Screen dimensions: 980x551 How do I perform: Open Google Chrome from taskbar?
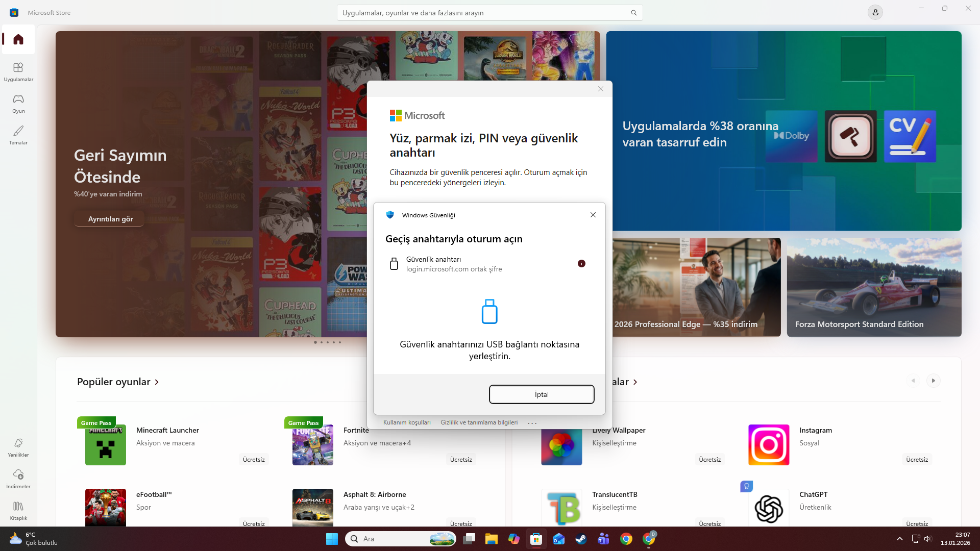pos(626,539)
